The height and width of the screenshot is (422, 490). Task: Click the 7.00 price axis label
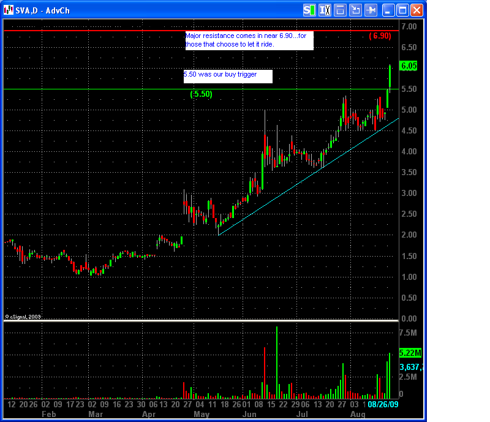[x=409, y=26]
